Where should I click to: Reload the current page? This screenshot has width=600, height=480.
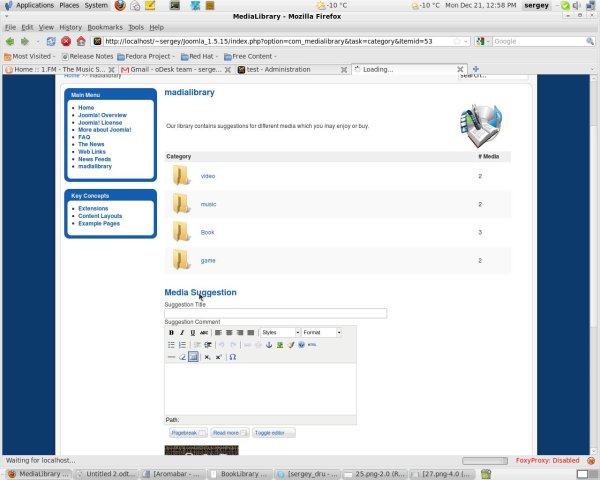point(51,41)
